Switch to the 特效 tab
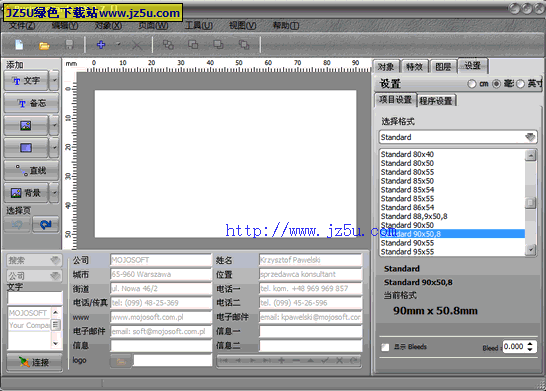546x391 pixels. click(x=414, y=67)
